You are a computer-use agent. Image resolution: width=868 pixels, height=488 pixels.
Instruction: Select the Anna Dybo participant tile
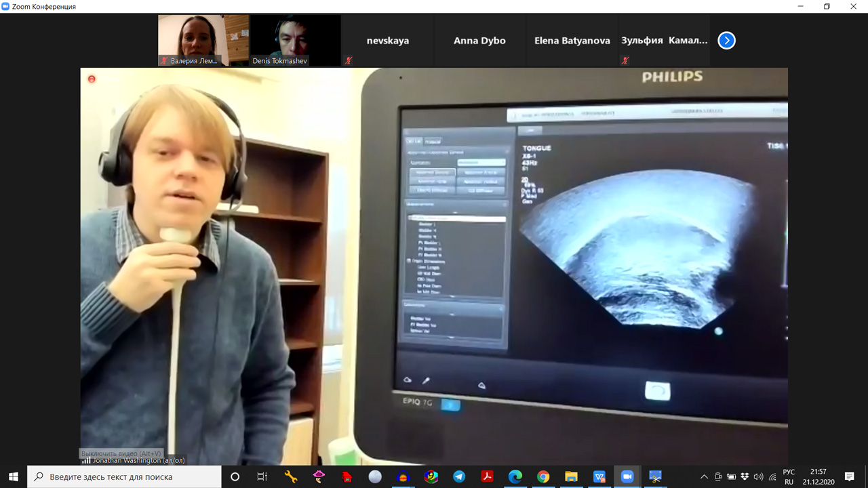coord(479,41)
